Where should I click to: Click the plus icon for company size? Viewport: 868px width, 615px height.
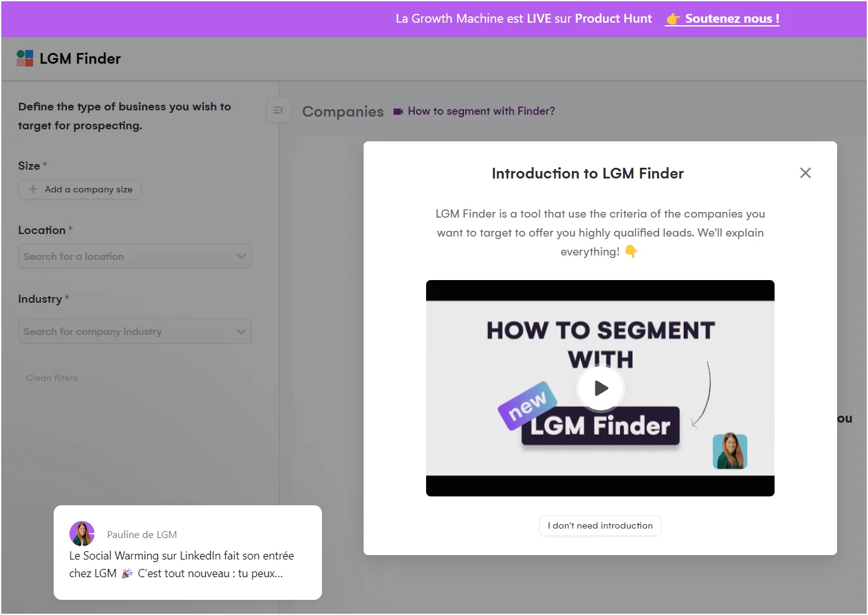(33, 189)
